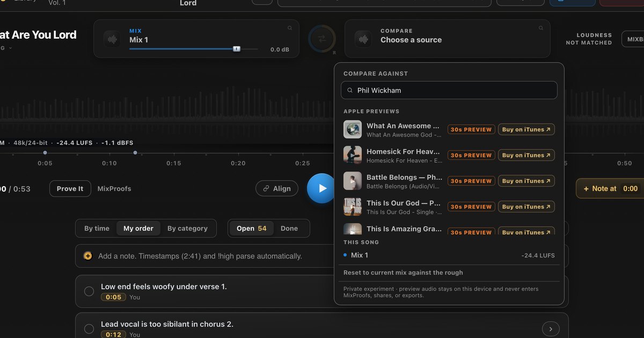Click the magnifier in the Mix card
The image size is (644, 338).
[290, 28]
